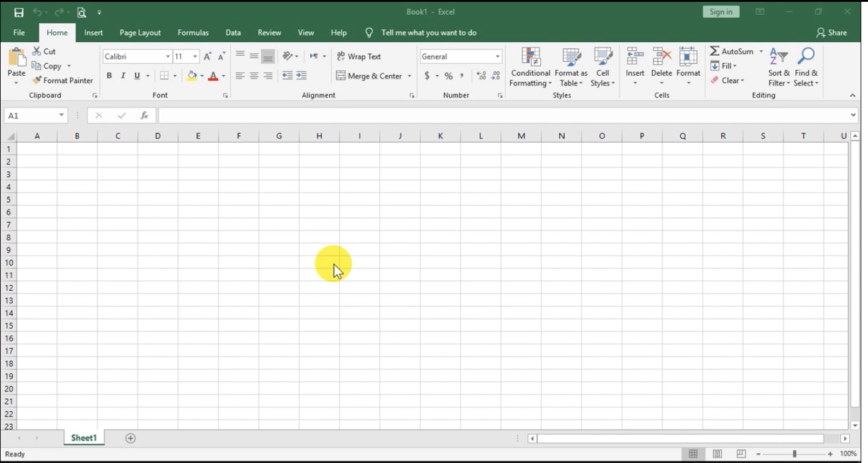Viewport: 868px width, 463px height.
Task: Apply the fill color bucket
Action: (191, 76)
